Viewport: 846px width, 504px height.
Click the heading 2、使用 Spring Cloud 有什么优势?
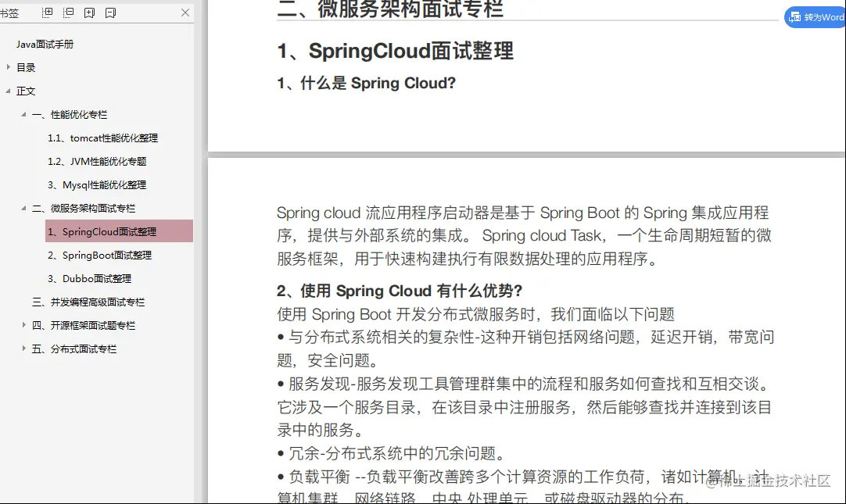tap(400, 291)
